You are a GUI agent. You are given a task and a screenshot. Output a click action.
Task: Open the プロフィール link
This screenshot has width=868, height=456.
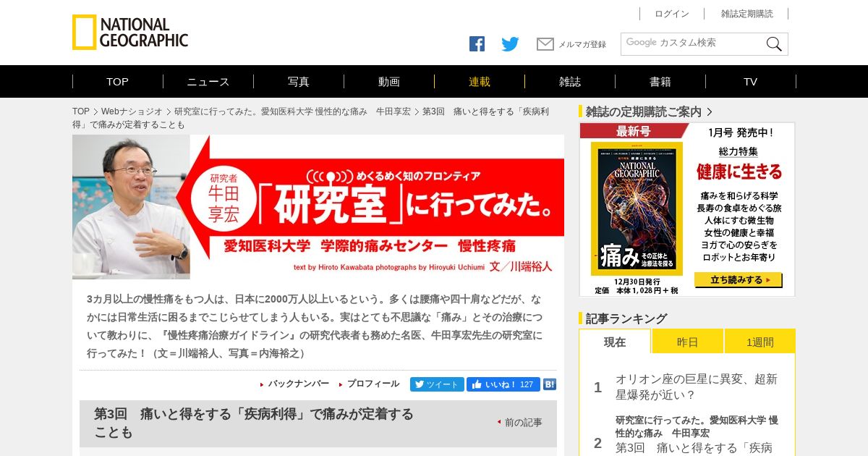(x=373, y=384)
